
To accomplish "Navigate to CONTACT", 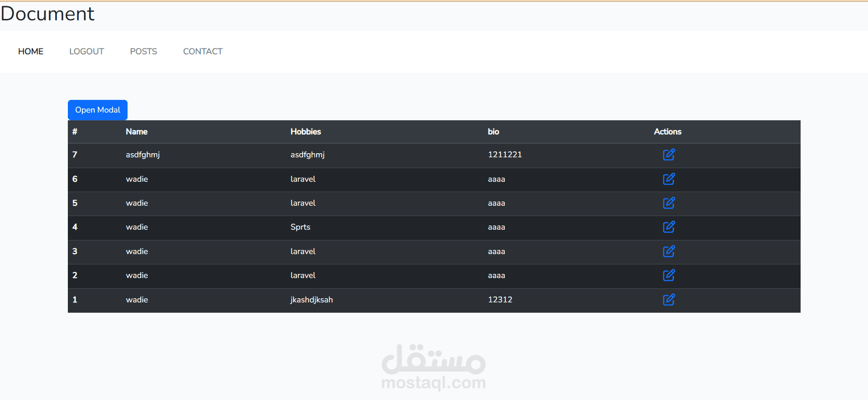I will [203, 52].
